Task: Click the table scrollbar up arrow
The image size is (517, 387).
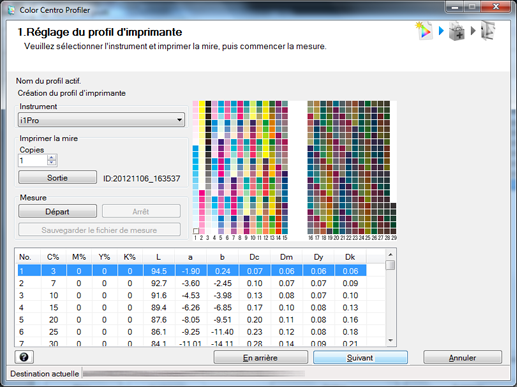Action: (x=390, y=254)
